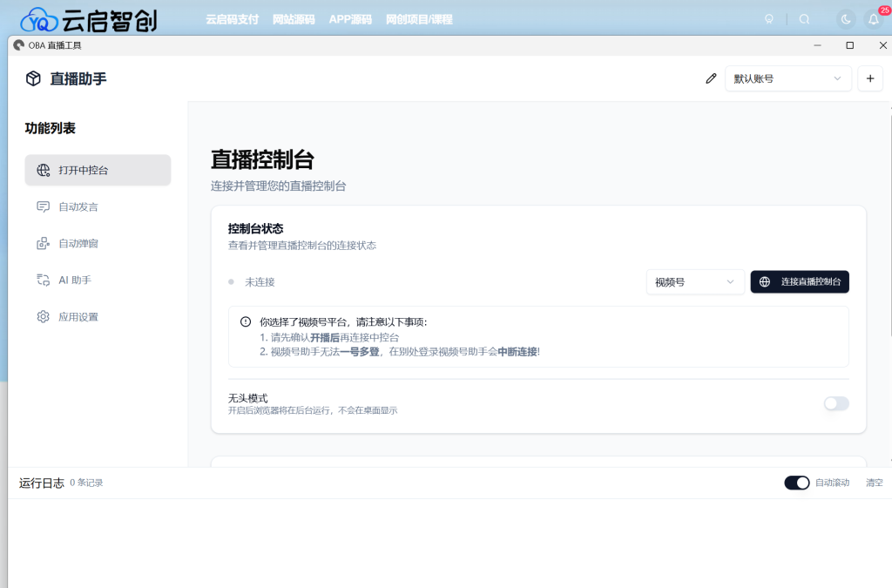Viewport: 892px width, 588px height.
Task: Open the 网创项目/课程 navigation menu
Action: coord(419,18)
